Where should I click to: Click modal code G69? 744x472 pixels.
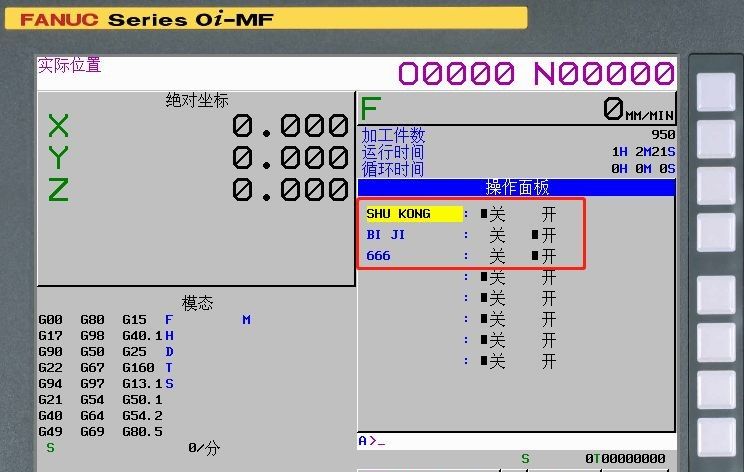(x=92, y=432)
